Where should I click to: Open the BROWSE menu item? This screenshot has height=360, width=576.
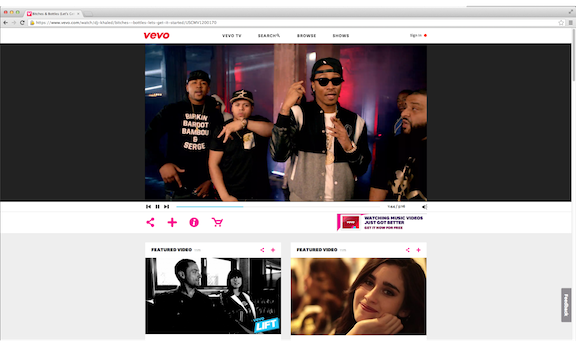306,36
